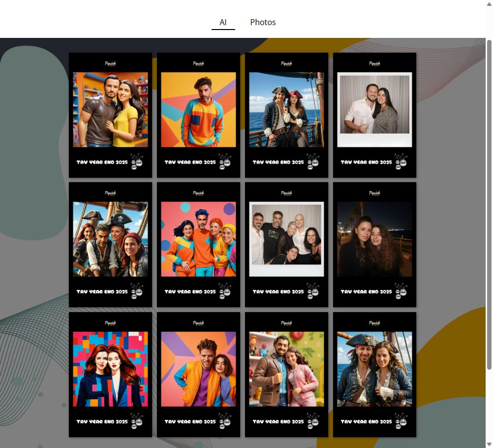Open the two women at night promenade photo

click(374, 239)
